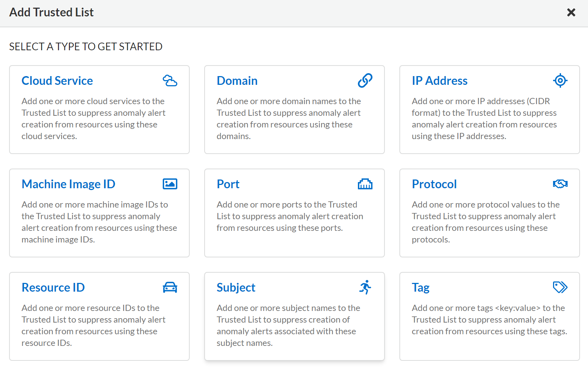The height and width of the screenshot is (371, 588).
Task: Pick the Machine Image ID heading
Action: tap(68, 184)
